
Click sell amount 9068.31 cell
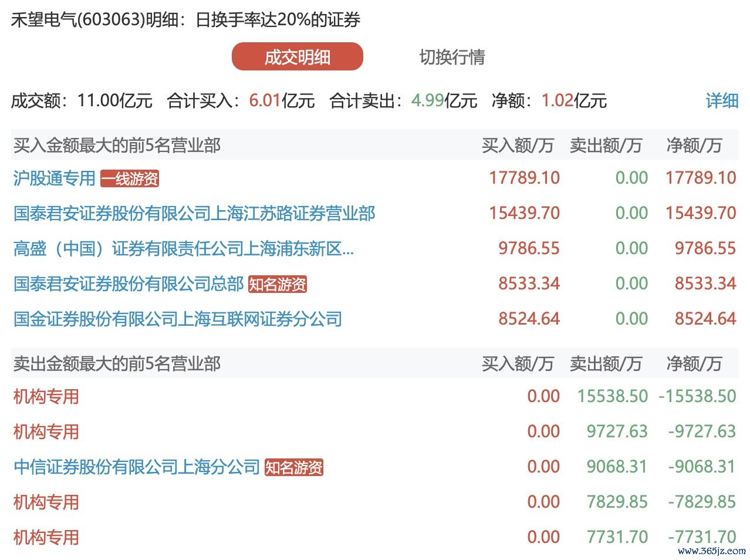tap(617, 467)
